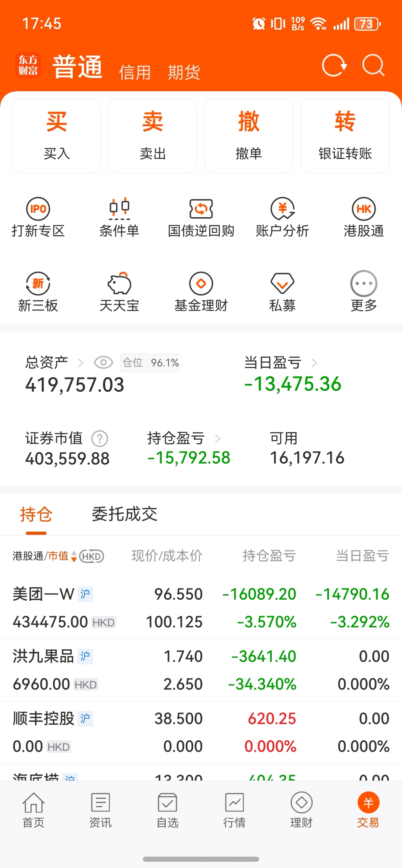
Task: Tap securities market value 403,559.88
Action: [67, 459]
